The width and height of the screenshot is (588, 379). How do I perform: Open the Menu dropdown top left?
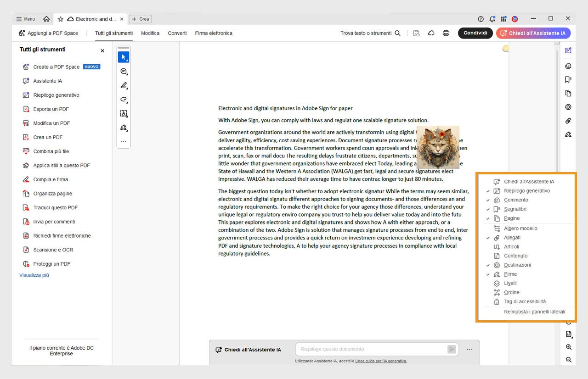coord(26,19)
